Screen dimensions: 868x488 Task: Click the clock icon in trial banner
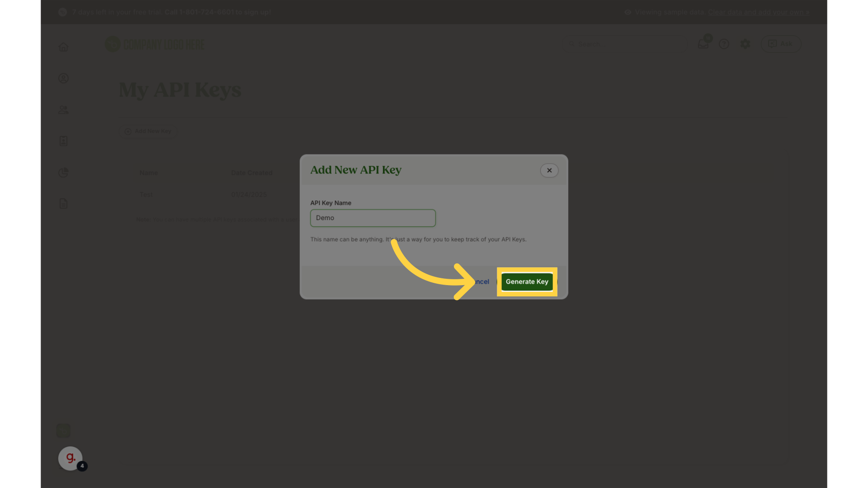click(63, 12)
